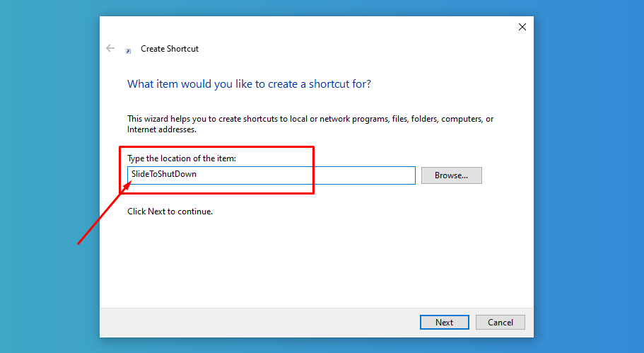
Task: Click the 'Click Next to continue.' text
Action: pos(170,212)
